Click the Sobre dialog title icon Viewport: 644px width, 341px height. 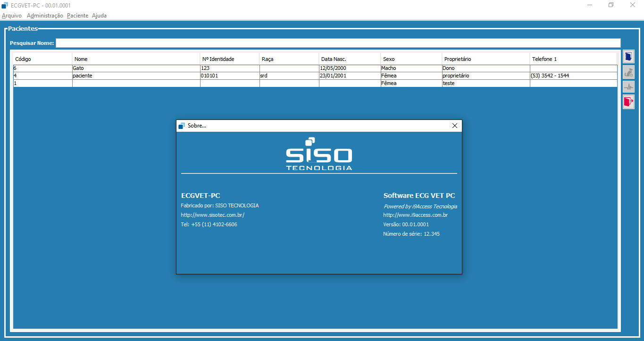pos(182,126)
